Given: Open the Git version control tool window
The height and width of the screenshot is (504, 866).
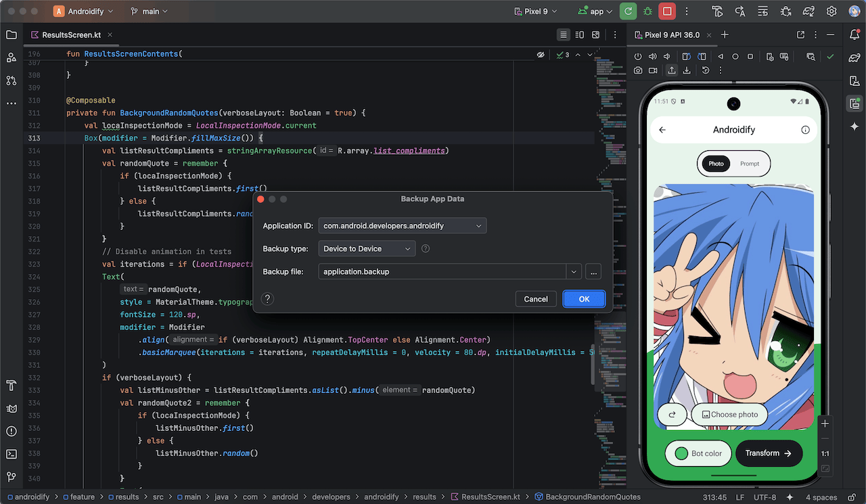Looking at the screenshot, I should coord(12,476).
